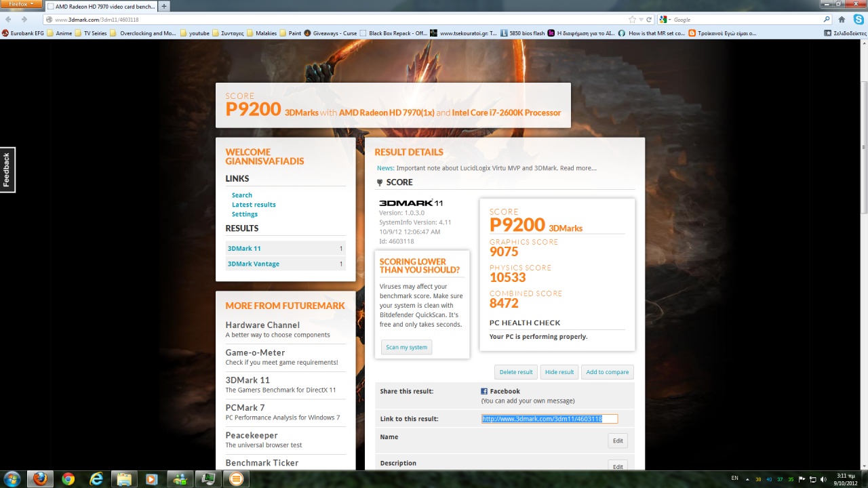Viewport: 868px width, 488px height.
Task: Open How is that MR set co... bookmark
Action: click(652, 33)
